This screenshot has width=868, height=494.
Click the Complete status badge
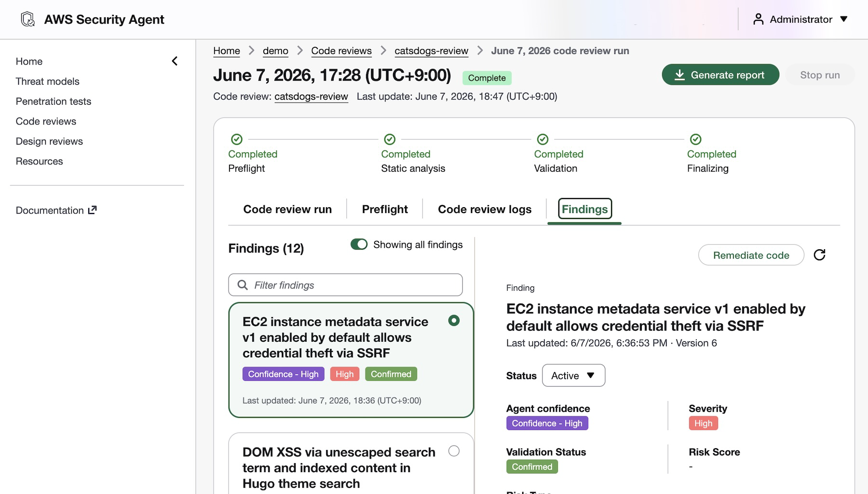[x=487, y=78]
